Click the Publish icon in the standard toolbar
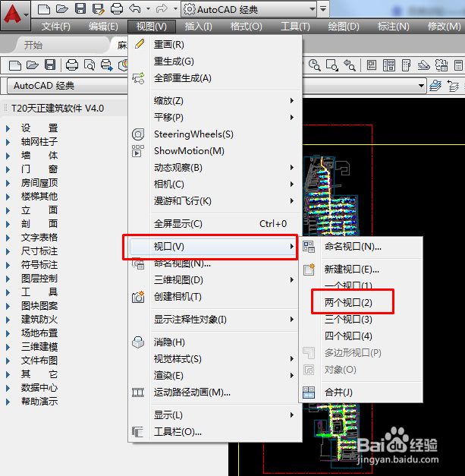Viewport: 465px width, 476px height. (107, 65)
